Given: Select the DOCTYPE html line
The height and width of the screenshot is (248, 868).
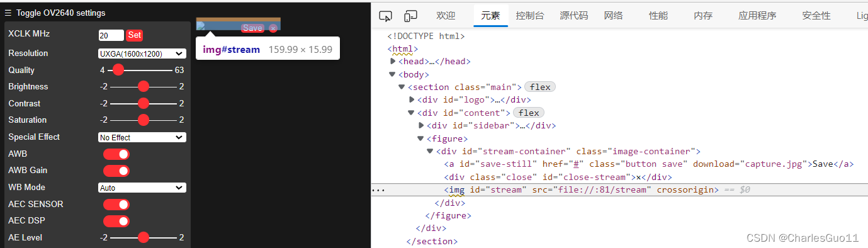Looking at the screenshot, I should click(426, 37).
